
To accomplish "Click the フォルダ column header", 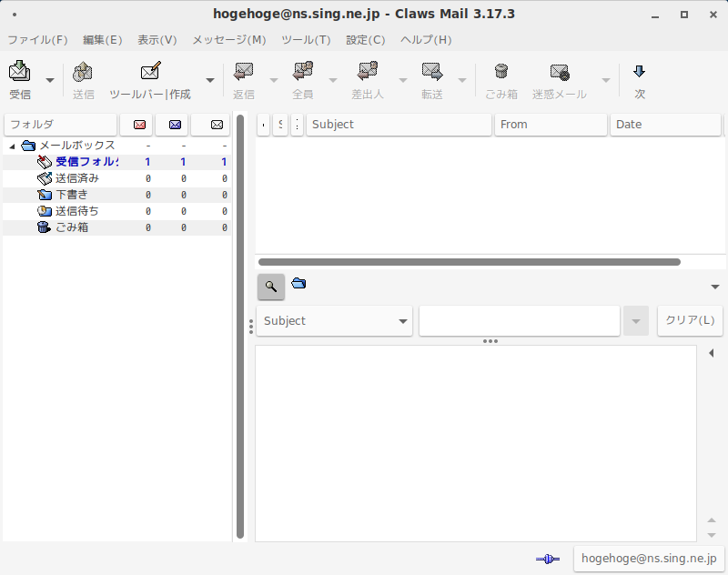I will tap(60, 125).
